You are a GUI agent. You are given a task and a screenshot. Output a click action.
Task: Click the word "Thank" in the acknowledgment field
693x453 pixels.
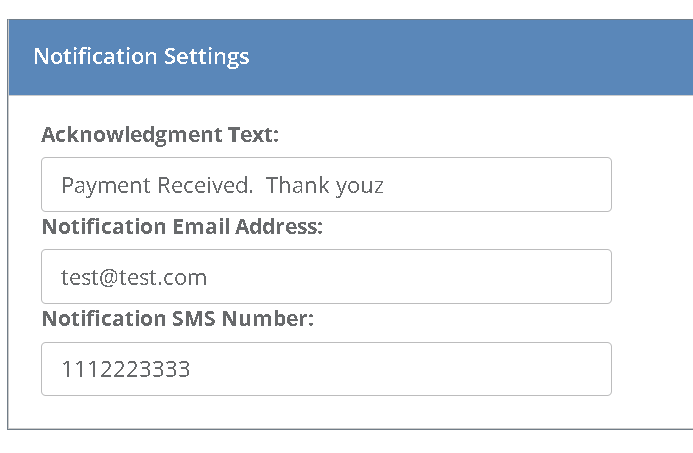(x=296, y=186)
